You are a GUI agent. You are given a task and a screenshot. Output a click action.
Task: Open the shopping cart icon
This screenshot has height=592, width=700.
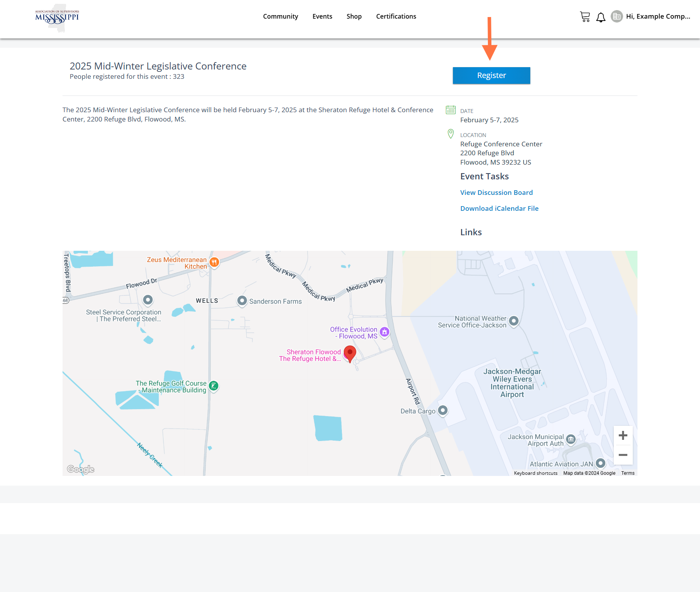point(585,17)
